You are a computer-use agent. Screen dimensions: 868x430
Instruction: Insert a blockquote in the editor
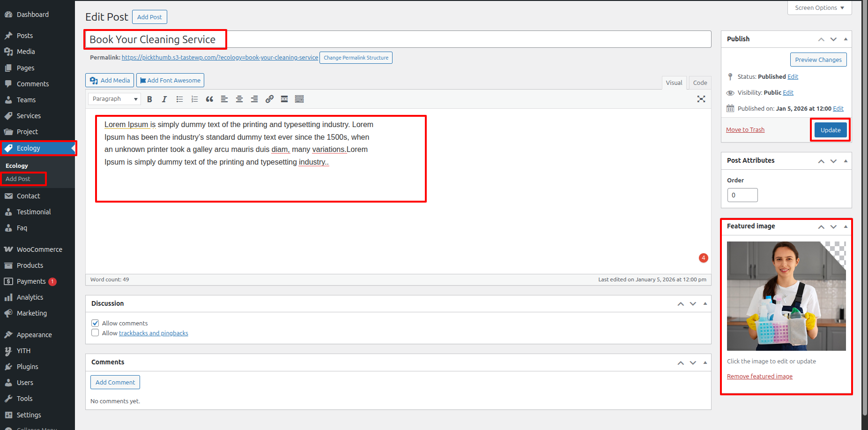pyautogui.click(x=209, y=99)
